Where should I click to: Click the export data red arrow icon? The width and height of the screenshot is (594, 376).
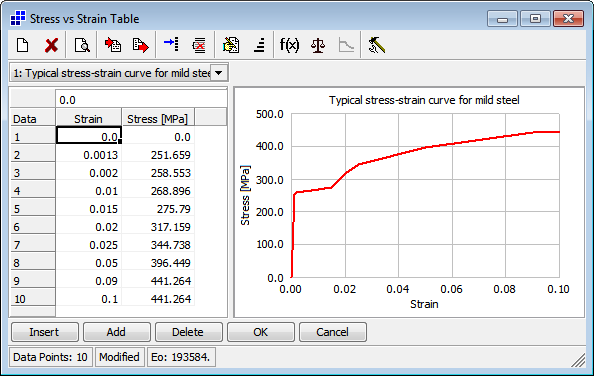(141, 45)
